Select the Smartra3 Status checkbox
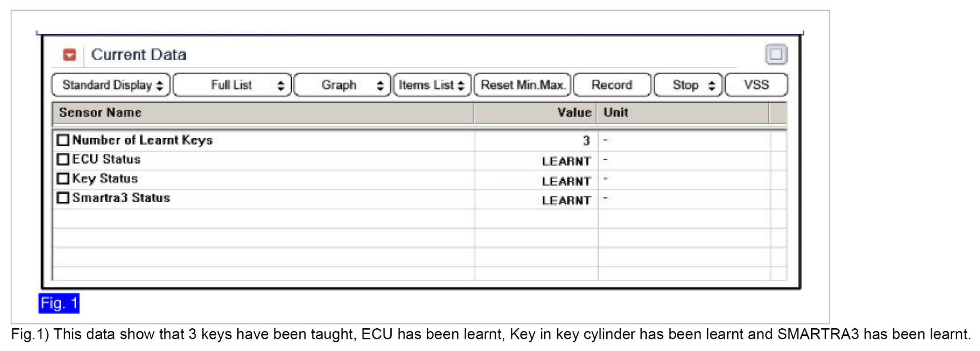 63,198
